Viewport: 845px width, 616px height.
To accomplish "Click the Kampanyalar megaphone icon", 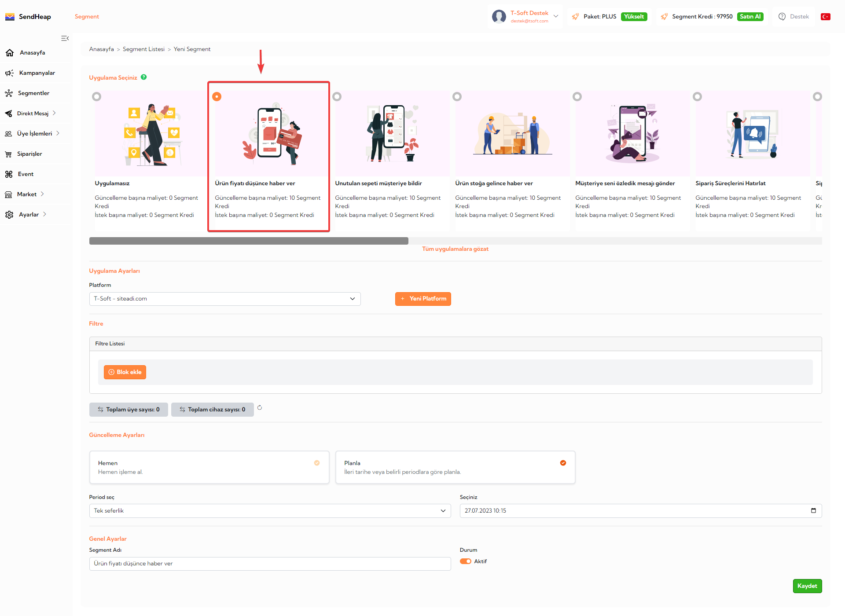I will point(9,73).
